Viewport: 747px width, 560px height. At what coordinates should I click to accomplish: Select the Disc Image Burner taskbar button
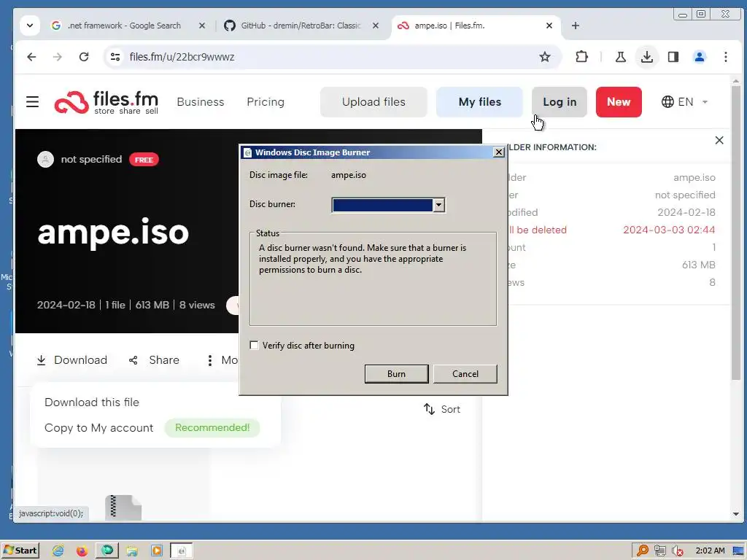[182, 551]
